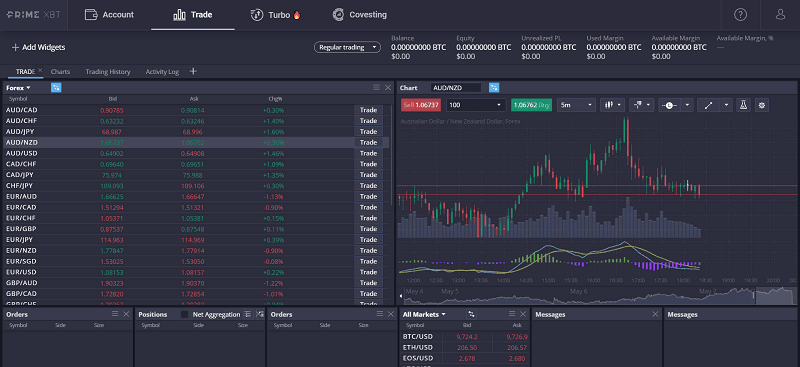Close the TRADE tab with its x
The width and height of the screenshot is (800, 367).
pos(40,70)
